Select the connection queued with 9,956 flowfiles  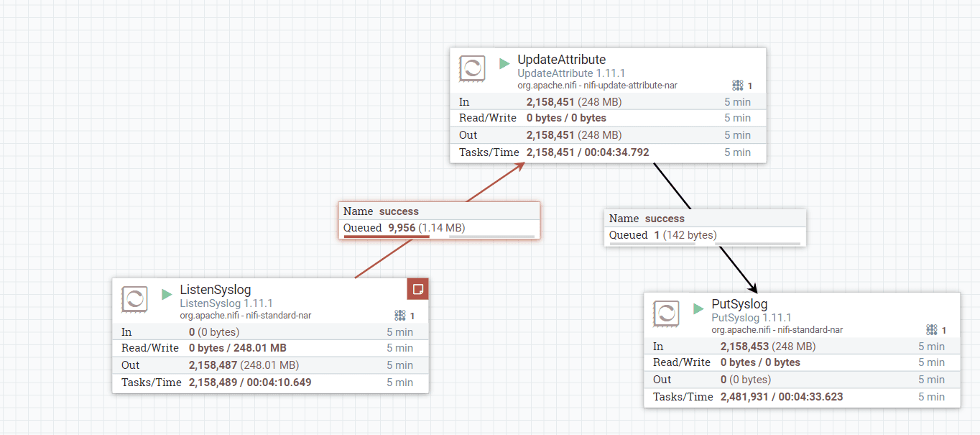point(439,220)
